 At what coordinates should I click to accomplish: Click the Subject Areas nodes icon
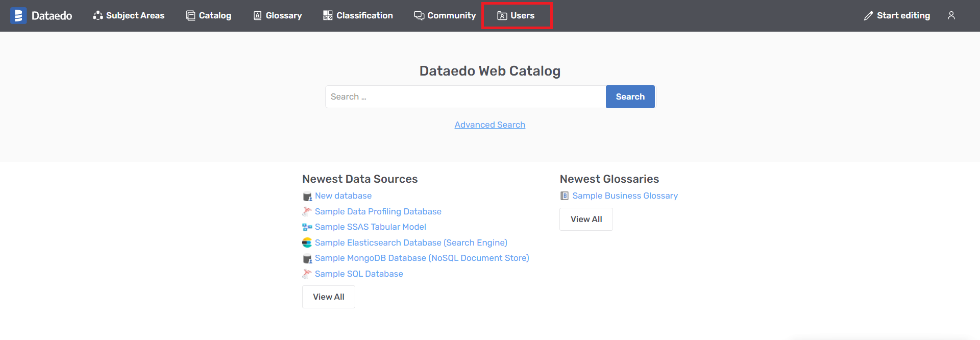pyautogui.click(x=98, y=16)
